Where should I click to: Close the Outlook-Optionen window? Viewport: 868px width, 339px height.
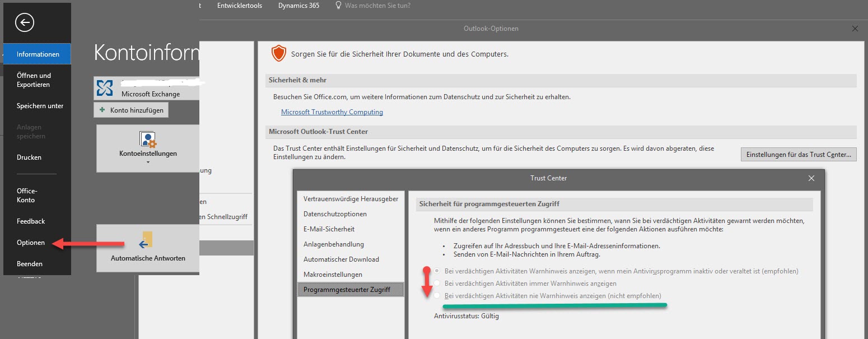tap(855, 29)
